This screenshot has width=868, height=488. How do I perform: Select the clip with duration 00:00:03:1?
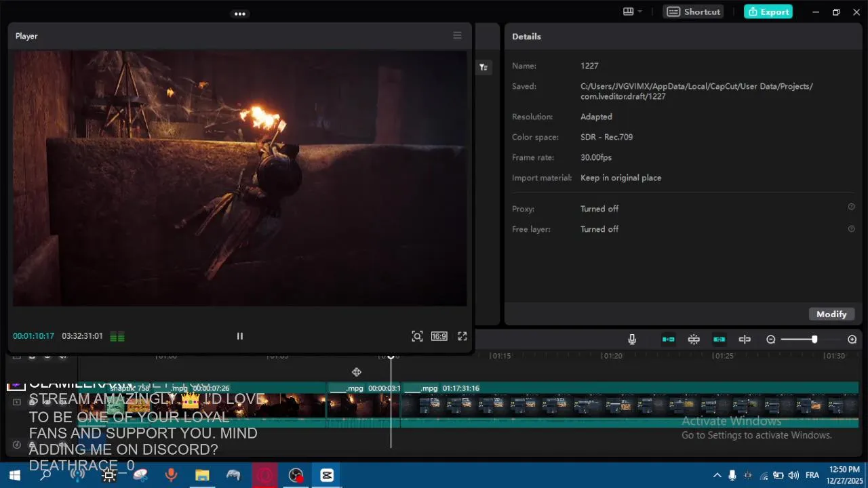(x=363, y=405)
